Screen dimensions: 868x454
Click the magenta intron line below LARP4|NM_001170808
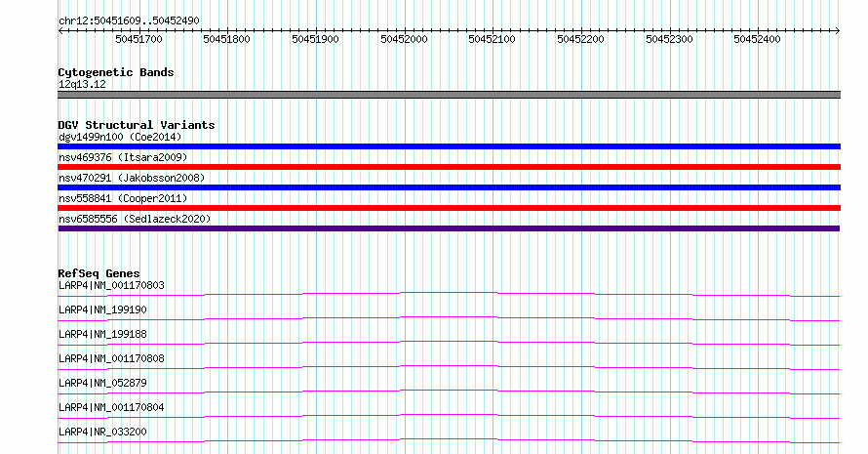449,367
